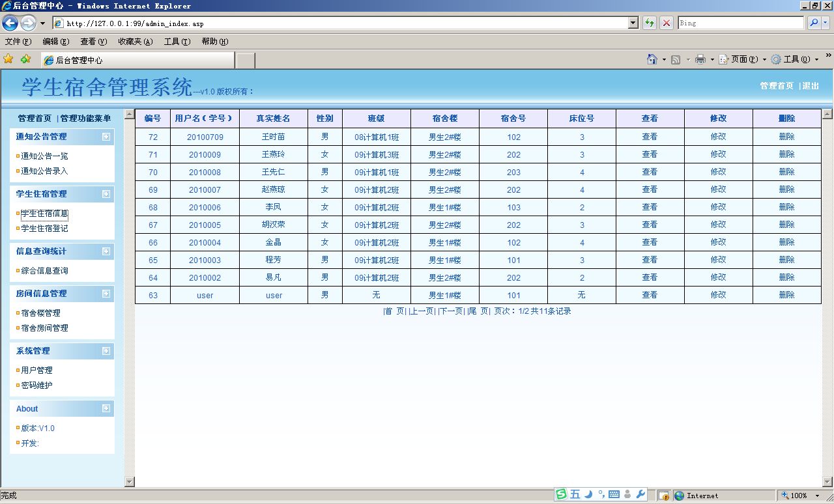
Task: Click the Print printer icon
Action: [x=700, y=59]
